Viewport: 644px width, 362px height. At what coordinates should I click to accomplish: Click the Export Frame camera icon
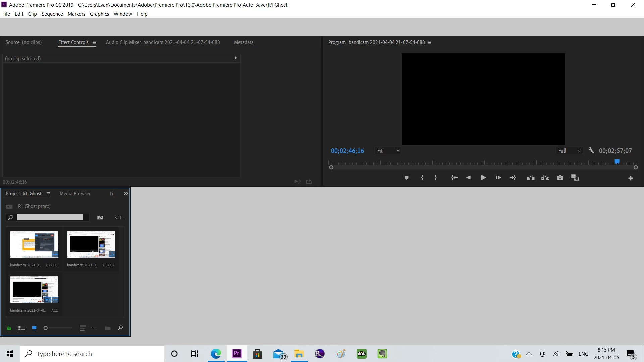click(560, 178)
